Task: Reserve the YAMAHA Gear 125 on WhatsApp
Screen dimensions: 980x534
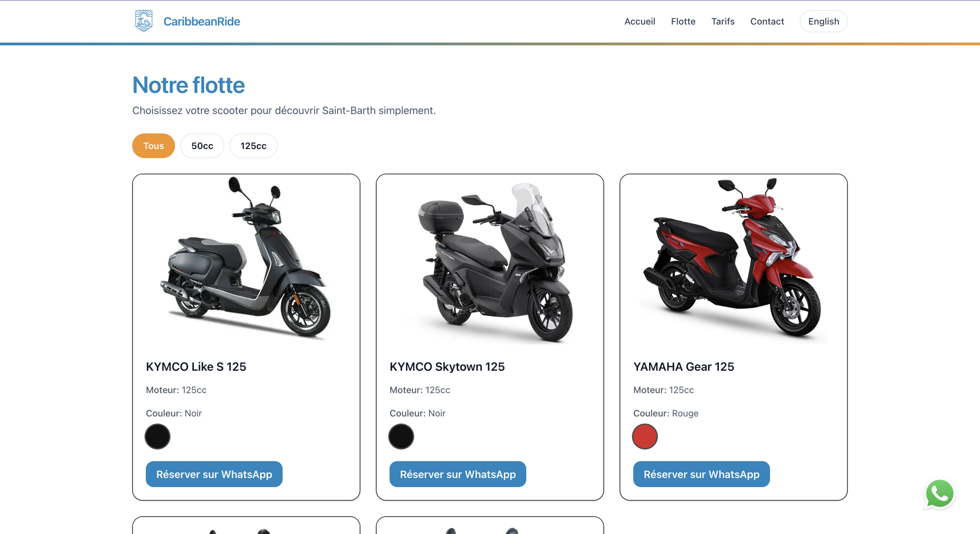Action: pyautogui.click(x=701, y=474)
